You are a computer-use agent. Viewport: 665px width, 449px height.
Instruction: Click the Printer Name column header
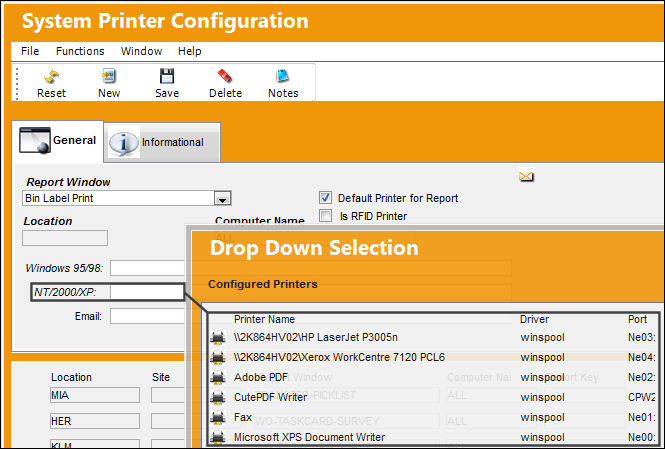point(264,319)
